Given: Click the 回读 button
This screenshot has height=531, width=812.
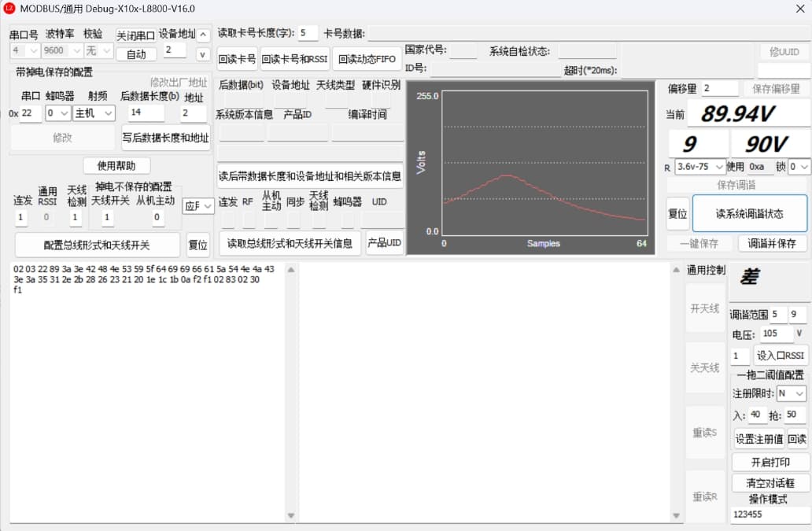Looking at the screenshot, I should (797, 439).
